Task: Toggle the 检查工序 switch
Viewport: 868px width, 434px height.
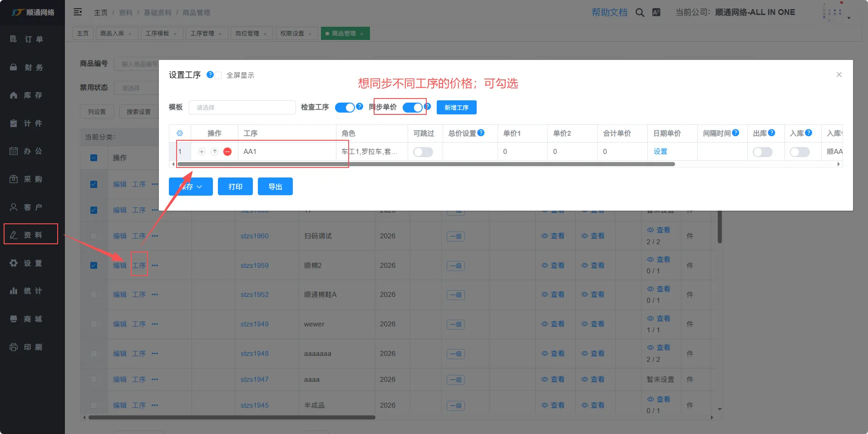Action: click(345, 108)
